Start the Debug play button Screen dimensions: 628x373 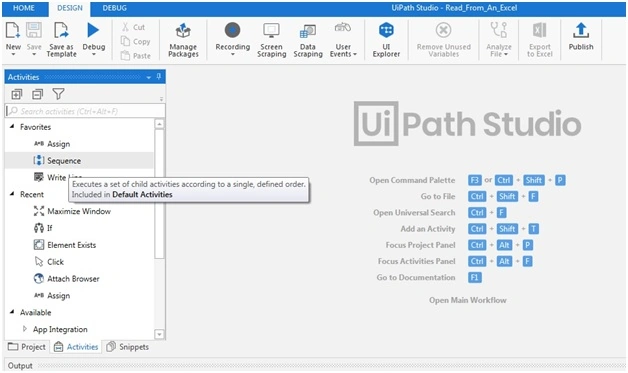(93, 30)
